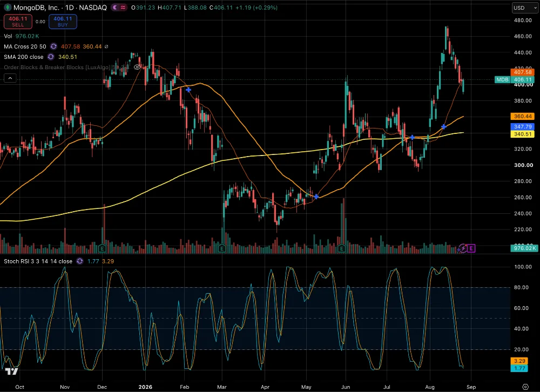Select the Vol 976.02K legend entry
Viewport: 540px width, 392px height.
[x=22, y=36]
